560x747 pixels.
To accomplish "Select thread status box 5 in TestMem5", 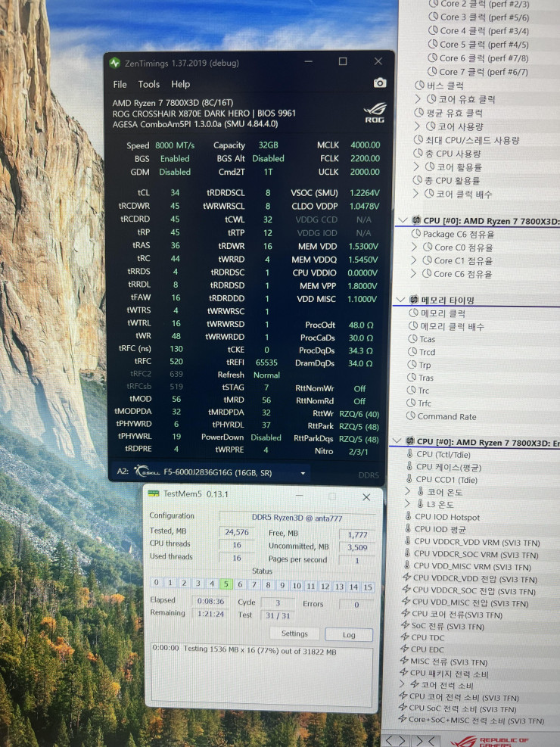I will 226,584.
